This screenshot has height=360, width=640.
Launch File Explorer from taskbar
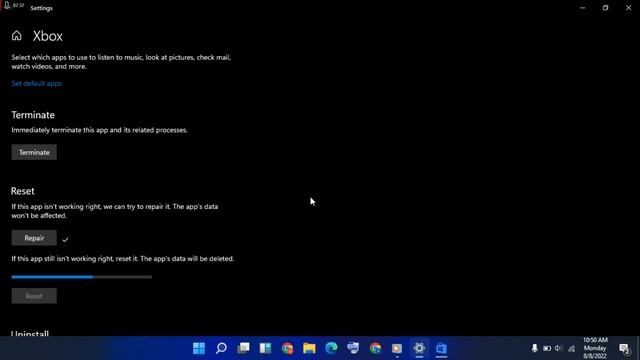(x=309, y=348)
